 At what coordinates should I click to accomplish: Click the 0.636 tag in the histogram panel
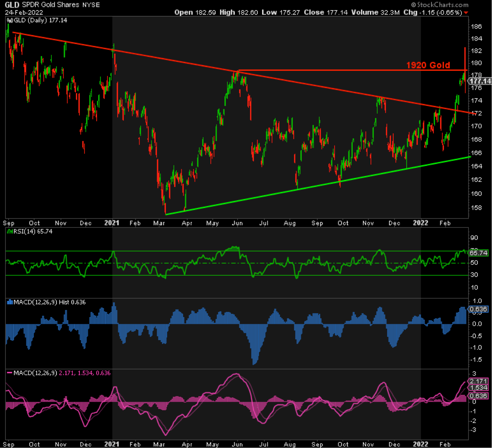[x=479, y=309]
